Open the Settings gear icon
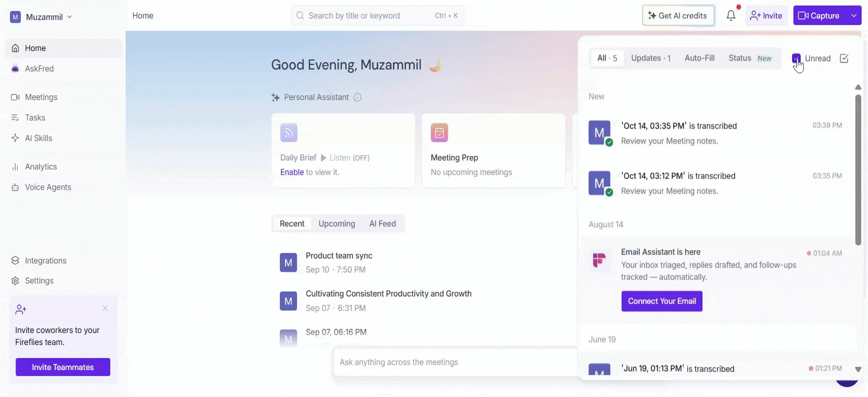Image resolution: width=868 pixels, height=397 pixels. point(15,281)
